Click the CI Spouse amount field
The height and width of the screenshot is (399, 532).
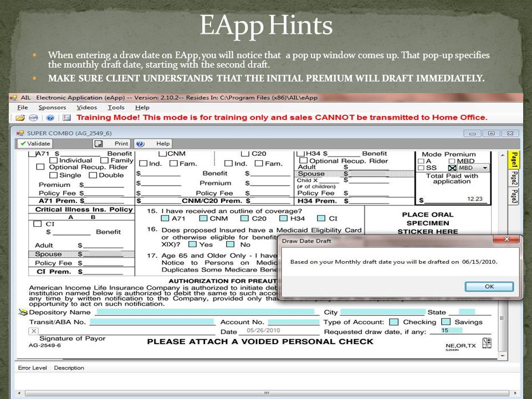pos(105,254)
